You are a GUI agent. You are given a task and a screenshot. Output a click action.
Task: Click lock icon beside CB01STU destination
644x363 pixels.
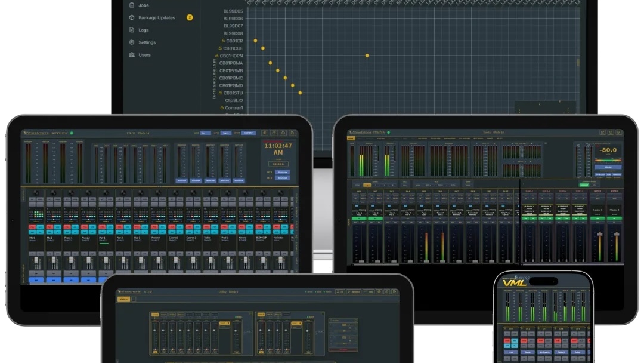pyautogui.click(x=220, y=93)
